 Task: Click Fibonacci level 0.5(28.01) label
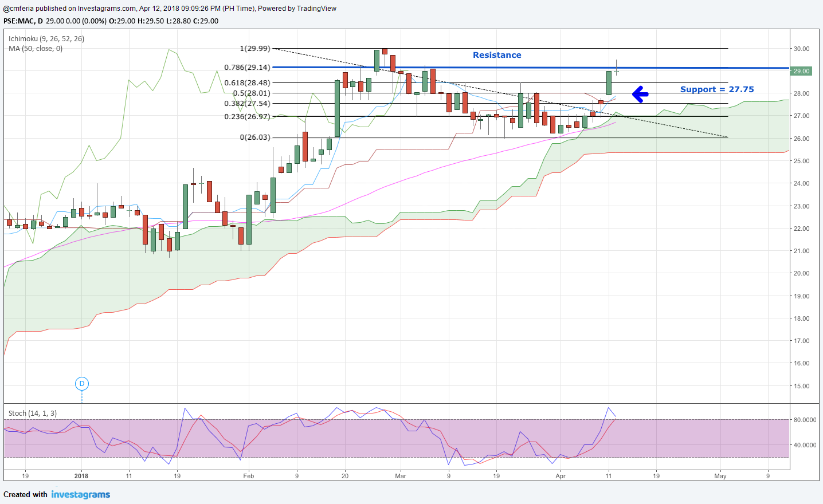[252, 93]
